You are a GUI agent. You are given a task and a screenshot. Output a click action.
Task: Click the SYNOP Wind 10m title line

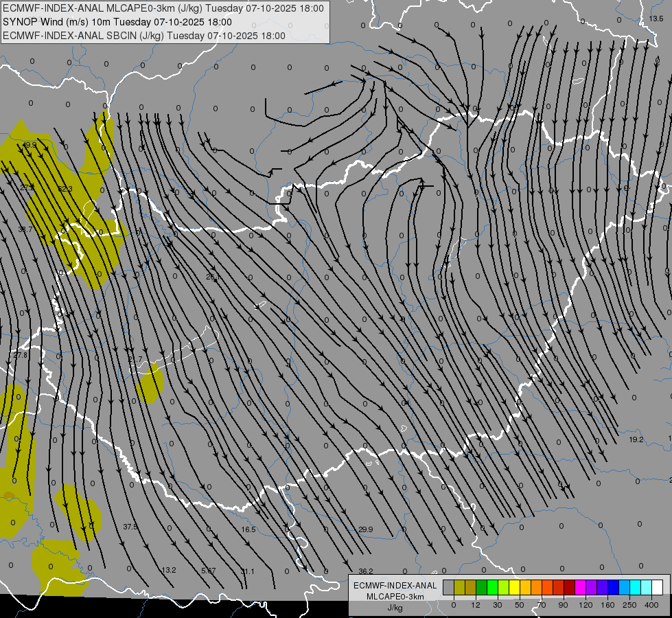pos(117,22)
